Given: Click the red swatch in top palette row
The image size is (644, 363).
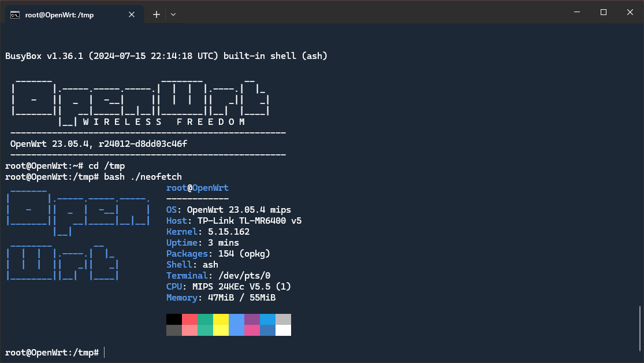Looking at the screenshot, I should pos(189,320).
